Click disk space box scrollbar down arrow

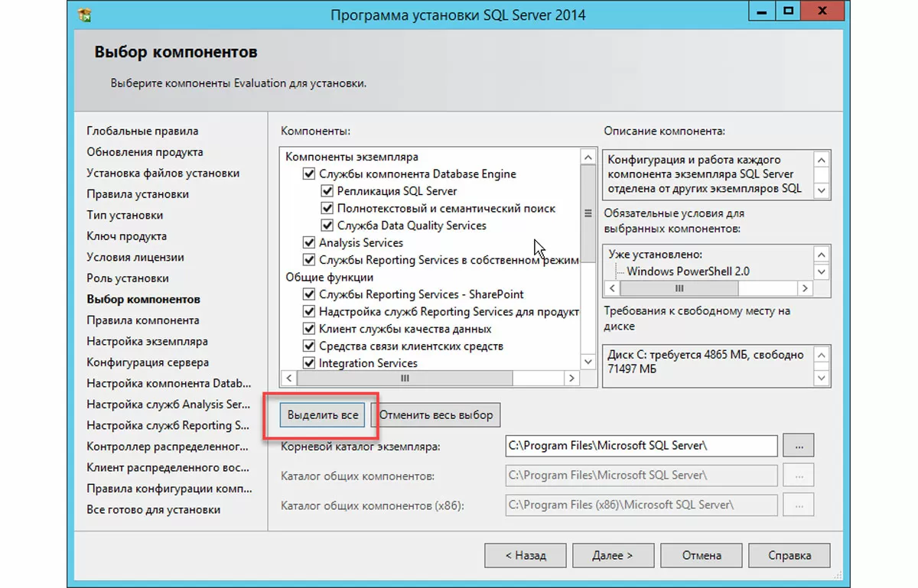click(822, 377)
